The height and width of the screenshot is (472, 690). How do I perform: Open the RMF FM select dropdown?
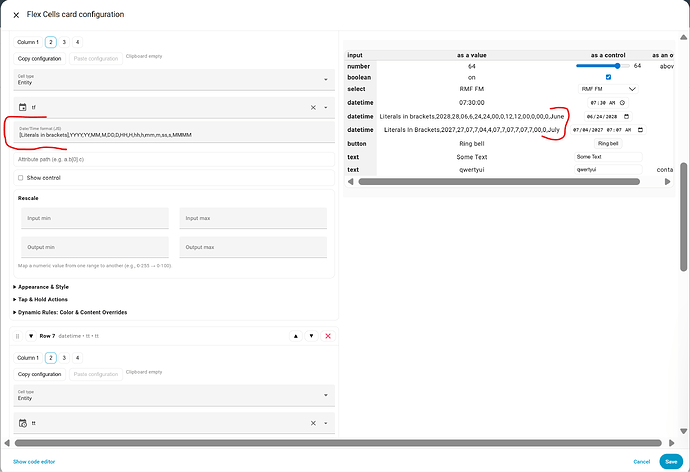click(x=608, y=89)
